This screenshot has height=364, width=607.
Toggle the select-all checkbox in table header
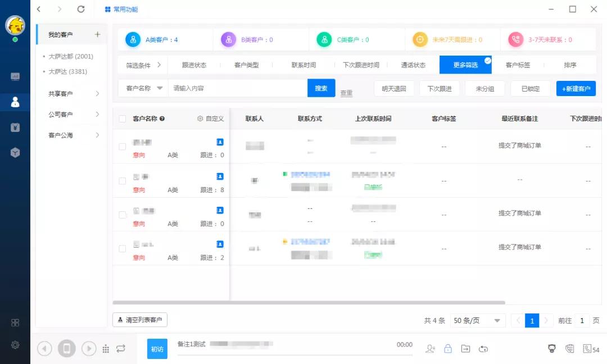123,119
